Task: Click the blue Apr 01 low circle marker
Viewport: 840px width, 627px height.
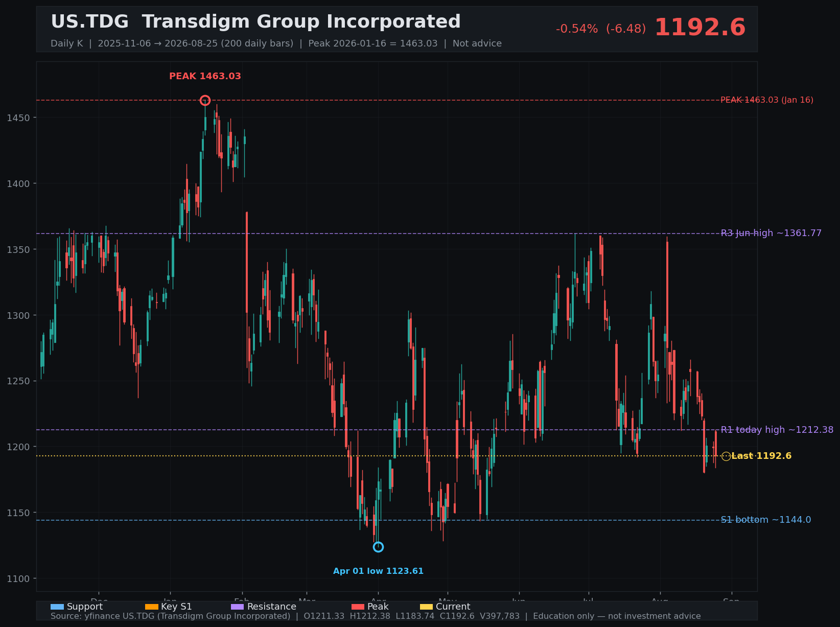Action: click(x=378, y=547)
